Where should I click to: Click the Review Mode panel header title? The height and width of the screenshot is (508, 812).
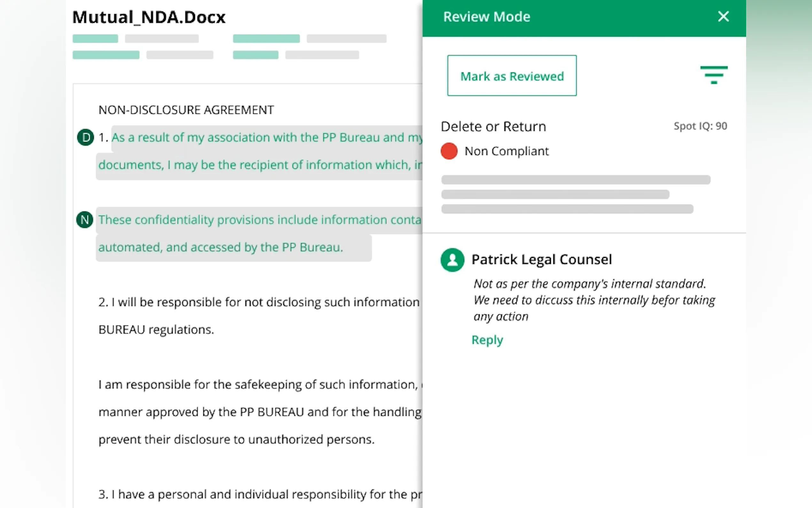click(486, 17)
